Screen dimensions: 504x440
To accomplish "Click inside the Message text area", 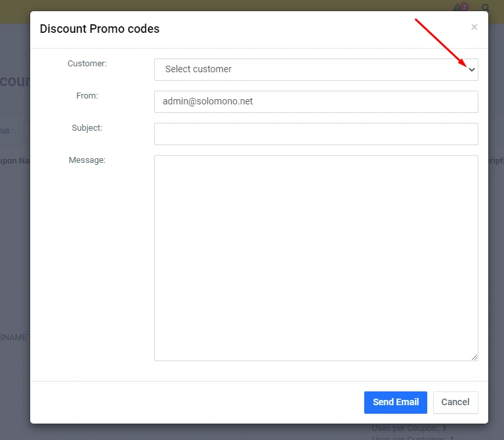I will point(316,257).
